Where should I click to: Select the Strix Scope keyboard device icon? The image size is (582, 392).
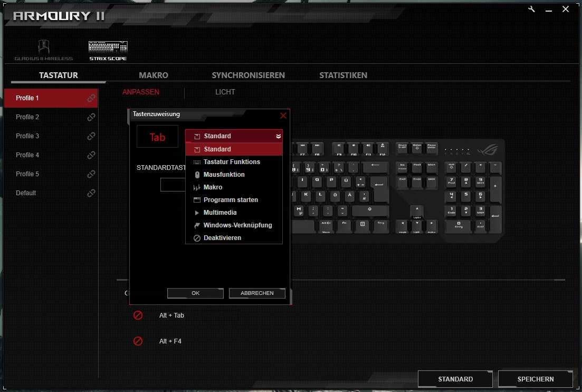(x=108, y=47)
